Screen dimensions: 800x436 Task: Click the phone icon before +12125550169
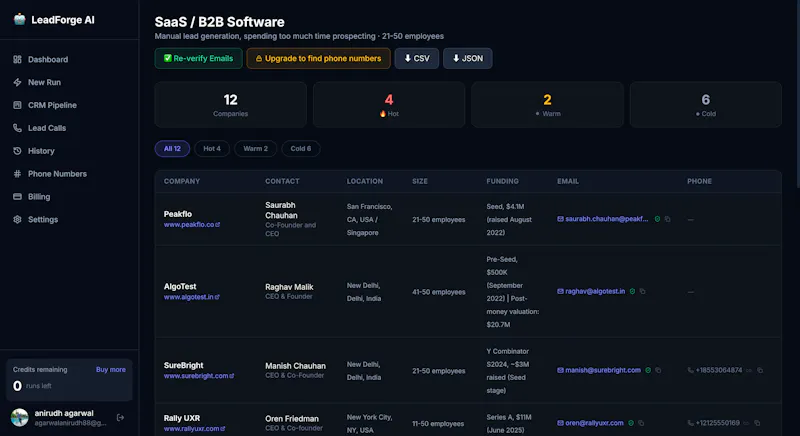(691, 423)
